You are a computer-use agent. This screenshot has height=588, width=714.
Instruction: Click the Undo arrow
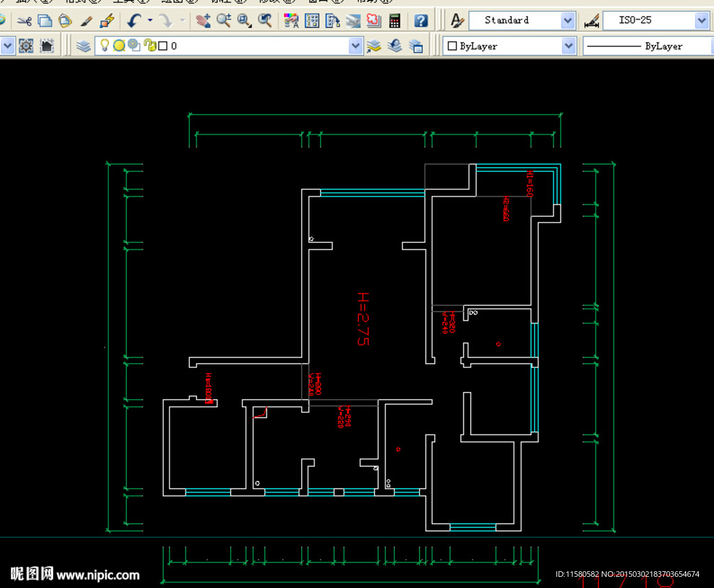tap(135, 21)
